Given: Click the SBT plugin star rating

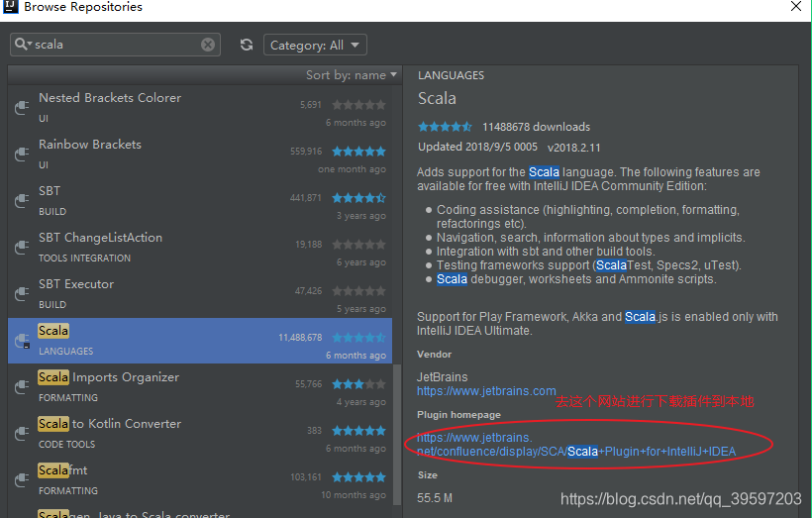Looking at the screenshot, I should coord(358,198).
